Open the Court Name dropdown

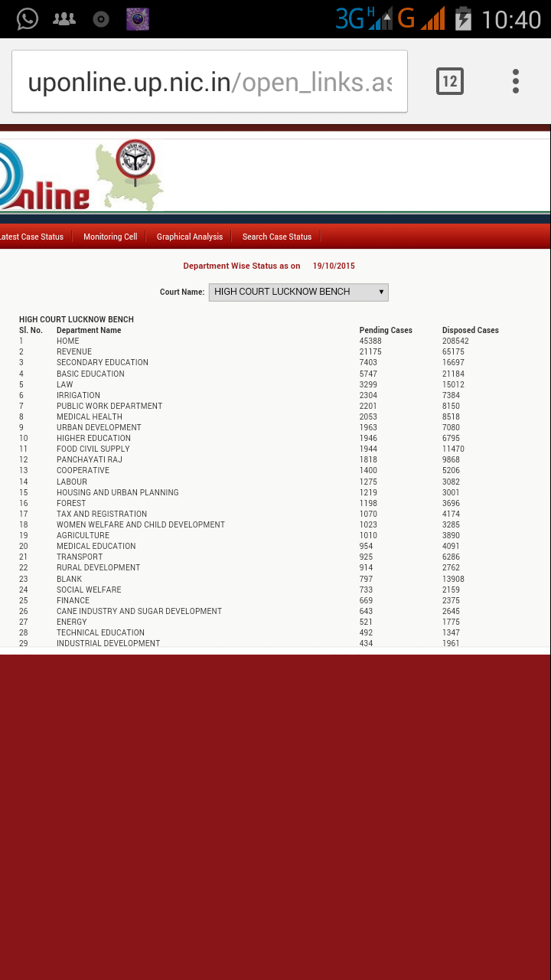pyautogui.click(x=298, y=292)
